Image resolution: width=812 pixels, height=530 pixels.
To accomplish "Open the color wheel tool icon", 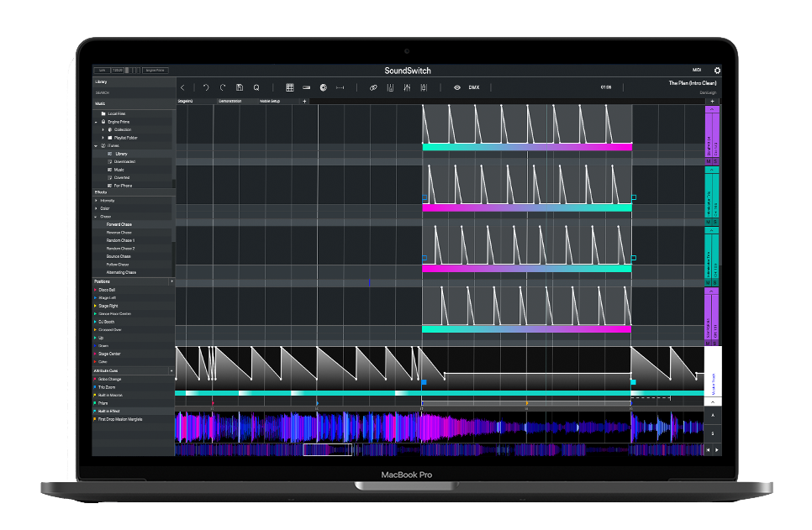I will point(323,87).
